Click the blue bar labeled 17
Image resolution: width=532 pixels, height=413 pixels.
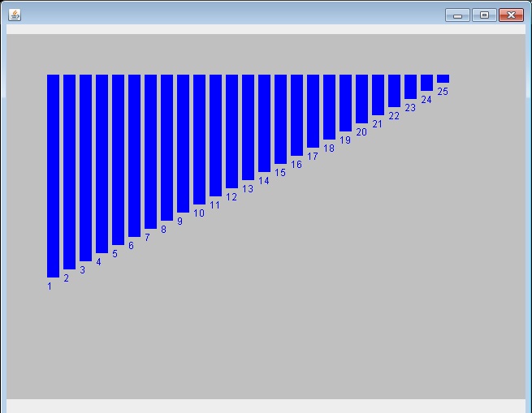pos(313,110)
